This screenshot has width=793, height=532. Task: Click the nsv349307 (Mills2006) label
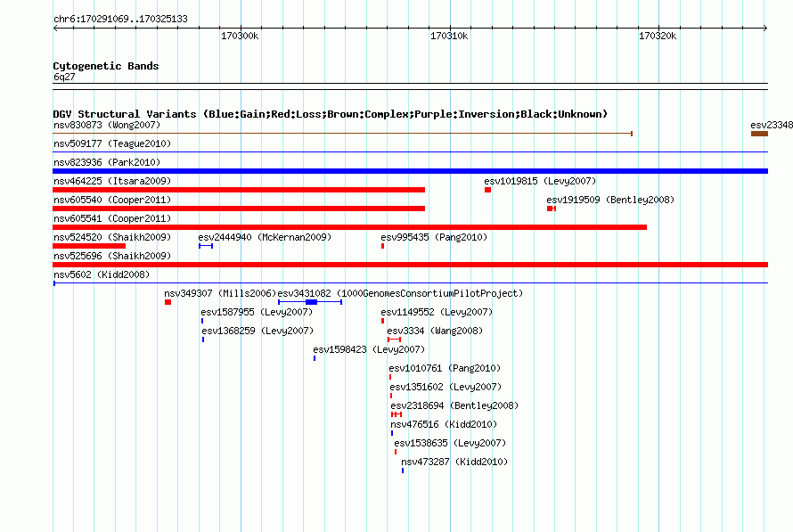tap(220, 293)
